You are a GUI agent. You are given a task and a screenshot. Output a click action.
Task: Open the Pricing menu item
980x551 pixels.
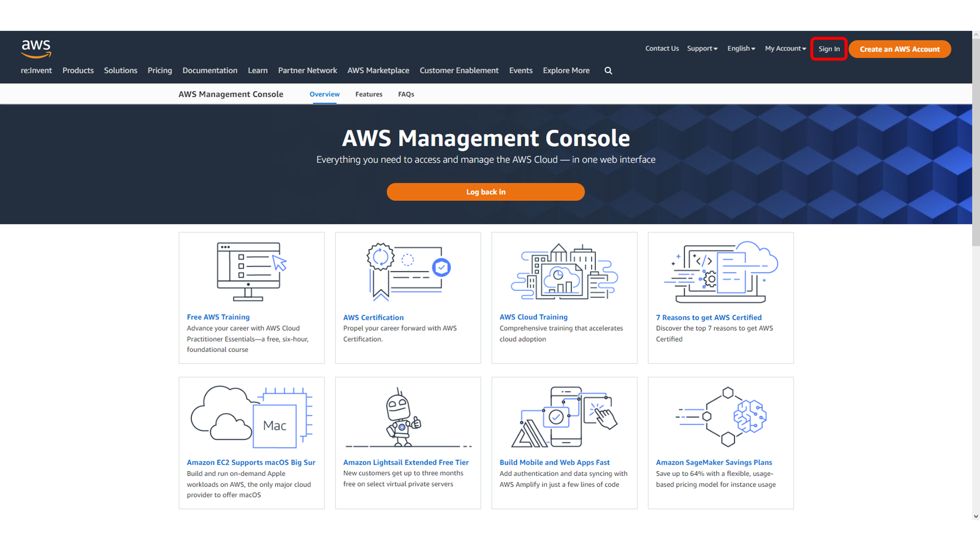click(160, 71)
